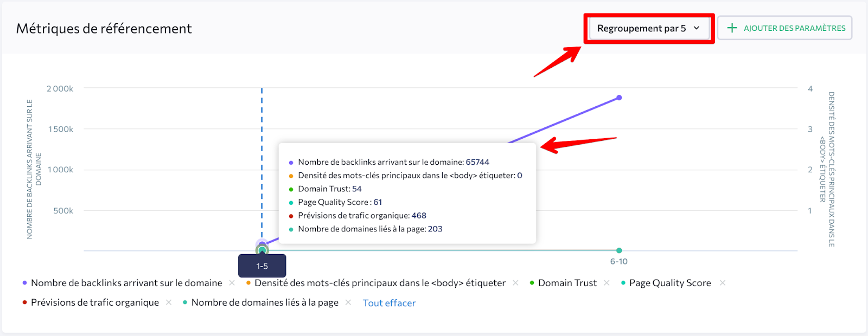This screenshot has width=868, height=336.
Task: Click the purple legend dot for backlinks
Action: 25,283
